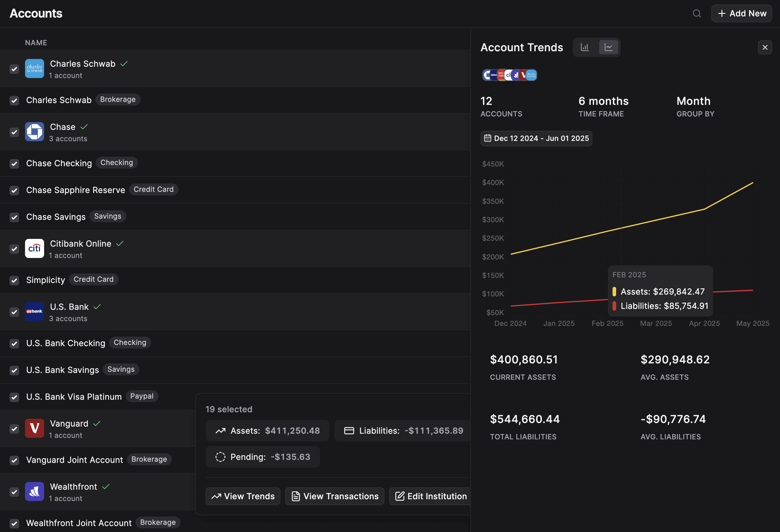Viewport: 780px width, 532px height.
Task: Click the -$90,776.74 avg. liabilities value
Action: (673, 419)
